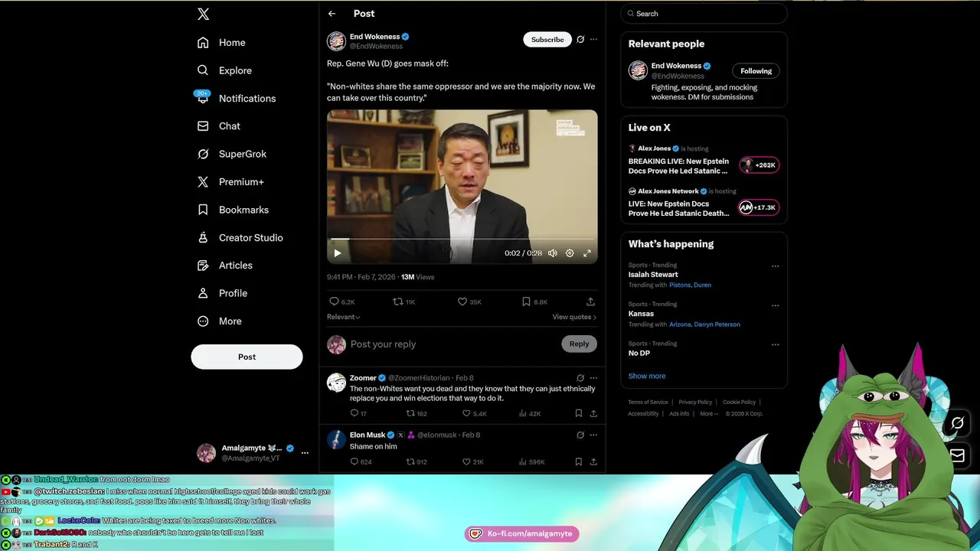Open Elon Musk reply view stats 596K
Screen dimensions: 980x551
click(x=531, y=462)
